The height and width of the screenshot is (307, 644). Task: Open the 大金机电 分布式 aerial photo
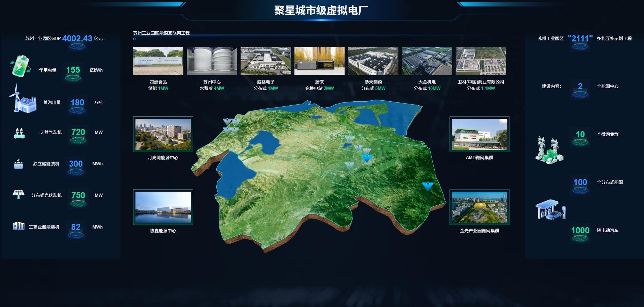point(427,61)
